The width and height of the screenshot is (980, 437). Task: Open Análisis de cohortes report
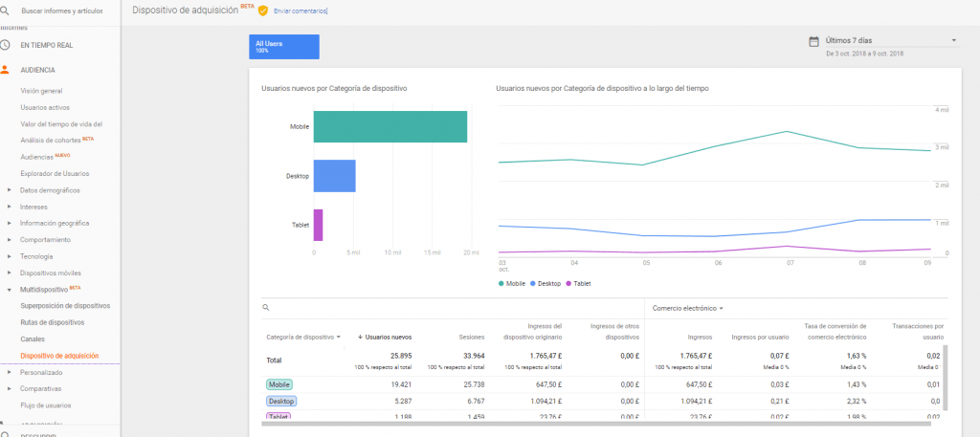coord(51,141)
